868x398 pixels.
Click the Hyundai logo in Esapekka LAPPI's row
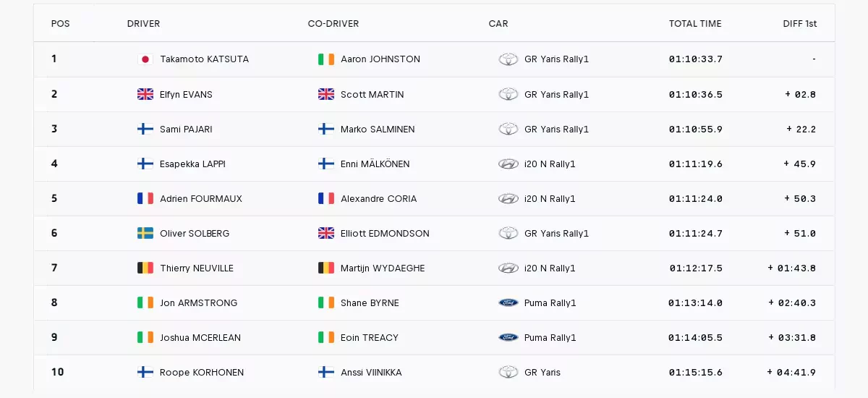pos(509,164)
